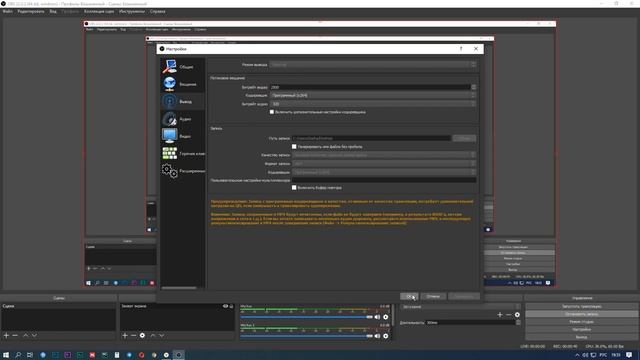Toggle visibility eye for Захват экрана source
This screenshot has width=640, height=360.
pyautogui.click(x=225, y=306)
